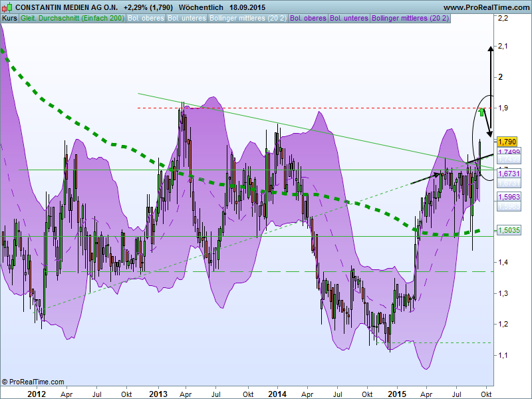Toggle the gray Bollinger mittleres (20 2) entry

pyautogui.click(x=248, y=18)
